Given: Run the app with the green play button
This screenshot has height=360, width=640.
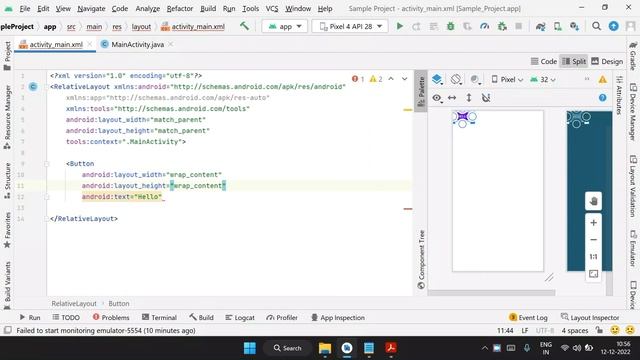Looking at the screenshot, I should click(x=400, y=27).
